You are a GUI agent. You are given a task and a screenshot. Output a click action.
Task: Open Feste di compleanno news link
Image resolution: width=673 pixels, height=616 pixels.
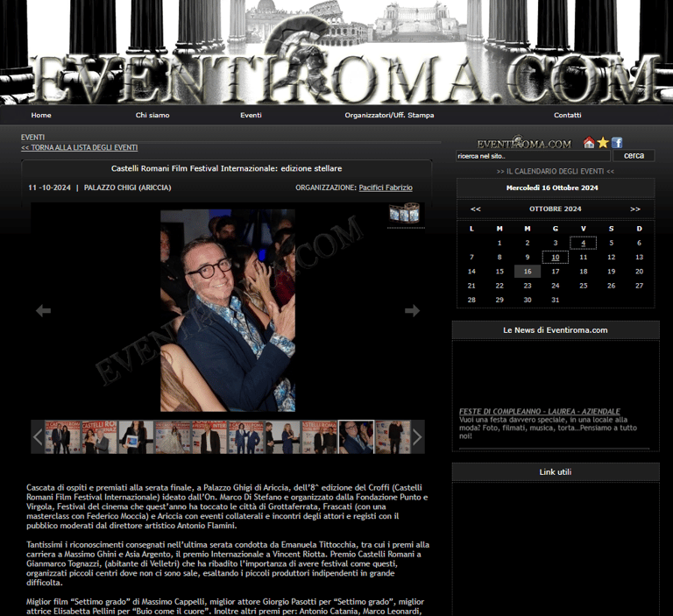[x=540, y=411]
